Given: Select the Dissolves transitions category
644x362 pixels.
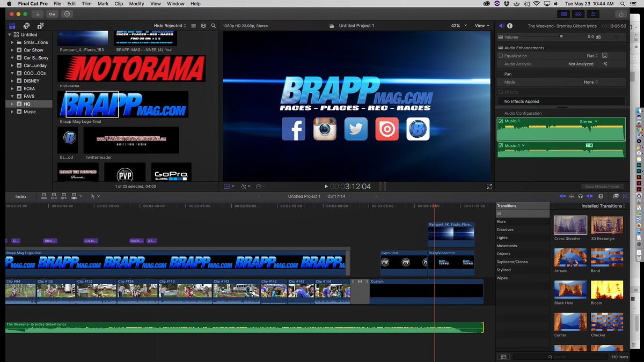Looking at the screenshot, I should (x=522, y=230).
